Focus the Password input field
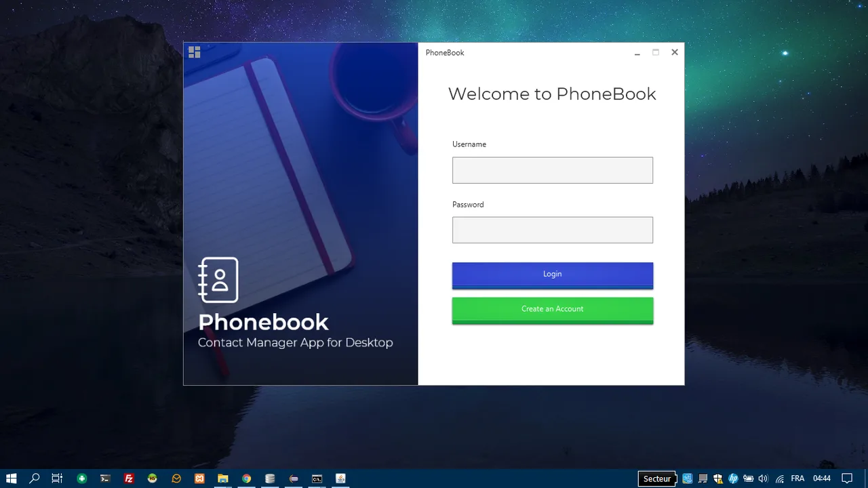This screenshot has width=868, height=488. coord(553,230)
